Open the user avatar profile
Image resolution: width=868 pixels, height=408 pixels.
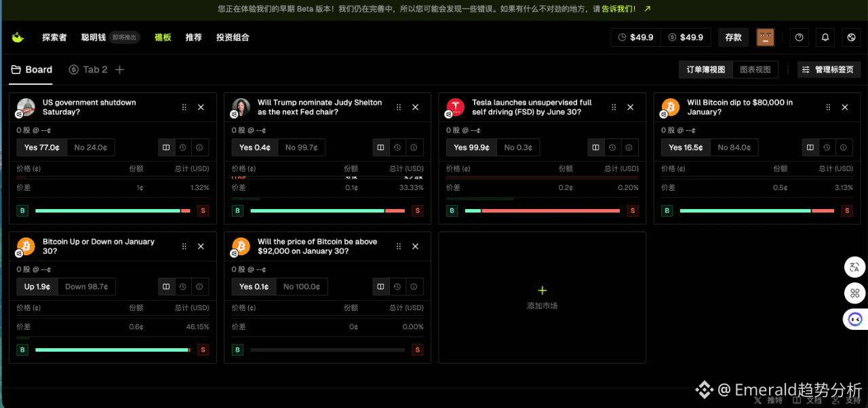(x=766, y=37)
